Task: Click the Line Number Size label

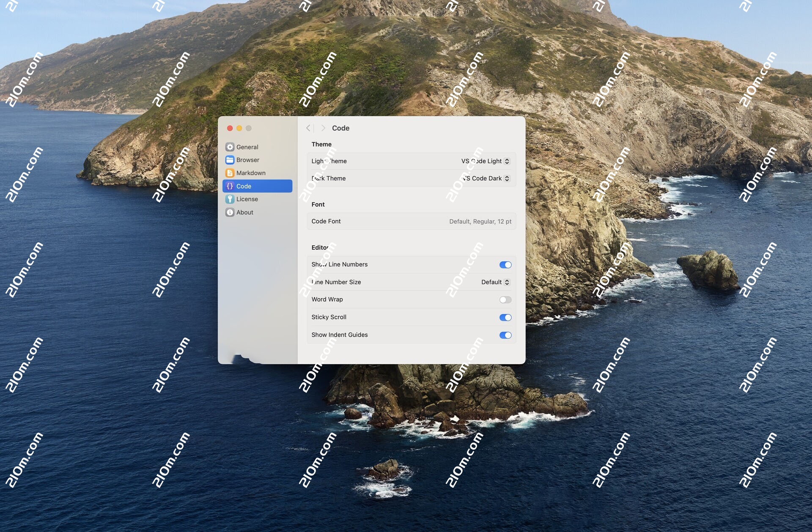Action: [336, 282]
